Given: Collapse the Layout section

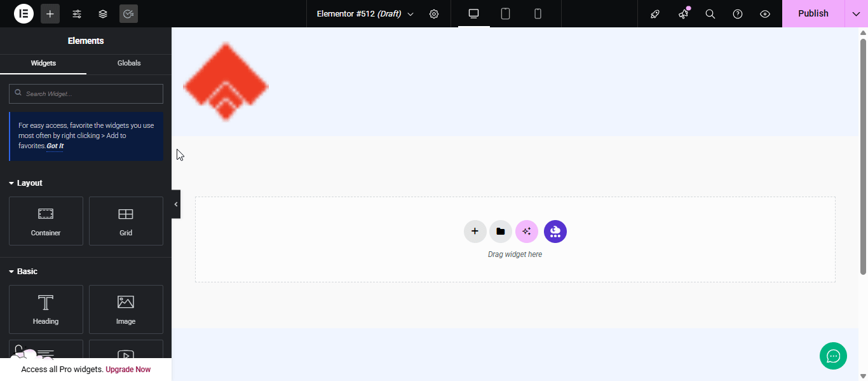Looking at the screenshot, I should (25, 183).
